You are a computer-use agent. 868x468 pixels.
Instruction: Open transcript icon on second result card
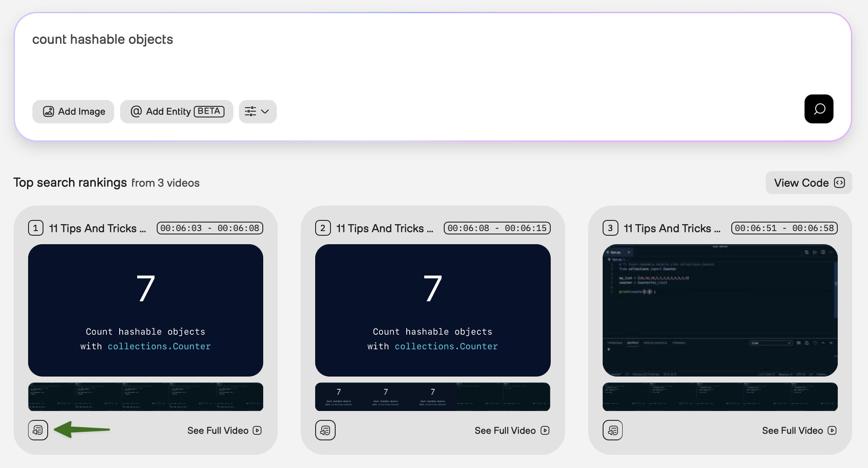(x=325, y=430)
